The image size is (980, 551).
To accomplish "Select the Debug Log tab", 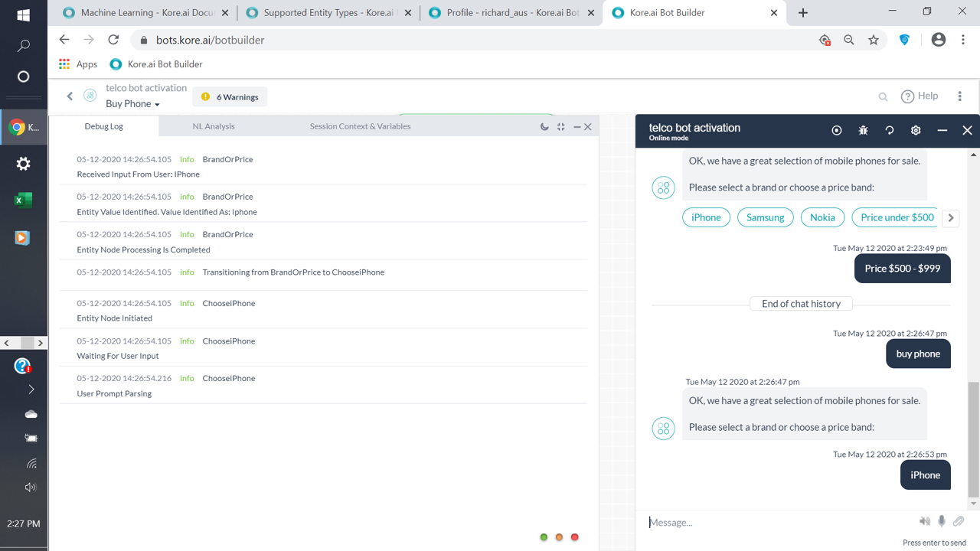I will coord(103,126).
